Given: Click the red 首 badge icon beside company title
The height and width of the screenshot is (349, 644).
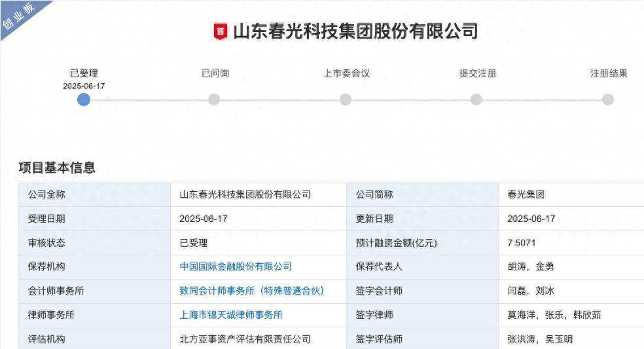Looking at the screenshot, I should pyautogui.click(x=221, y=31).
